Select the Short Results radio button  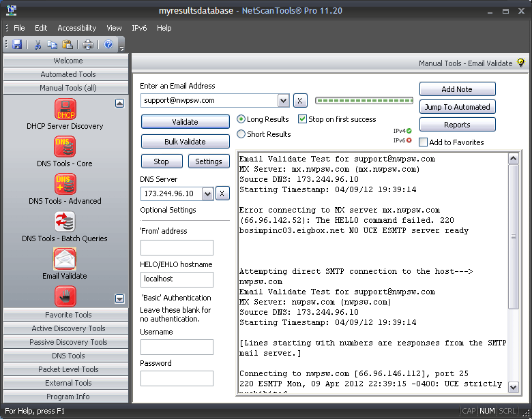[x=241, y=134]
